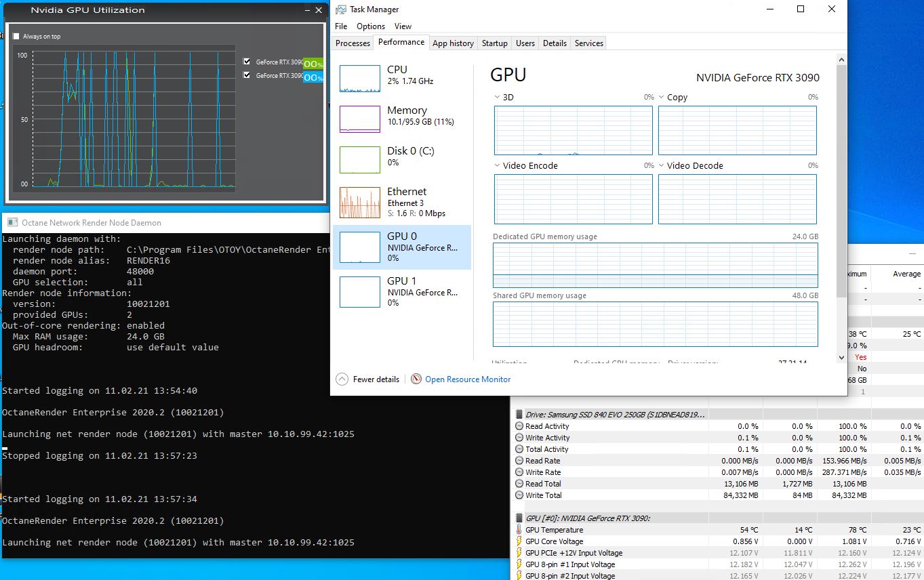The height and width of the screenshot is (580, 924).
Task: Open the View menu in Task Manager
Action: click(x=403, y=26)
